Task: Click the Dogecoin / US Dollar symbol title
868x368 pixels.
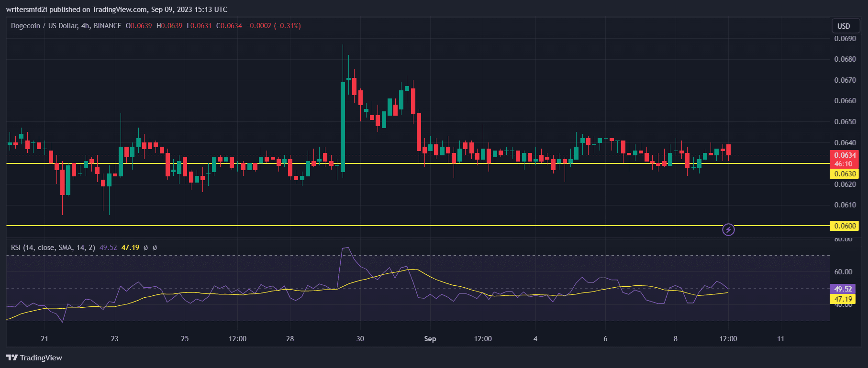Action: coord(66,26)
